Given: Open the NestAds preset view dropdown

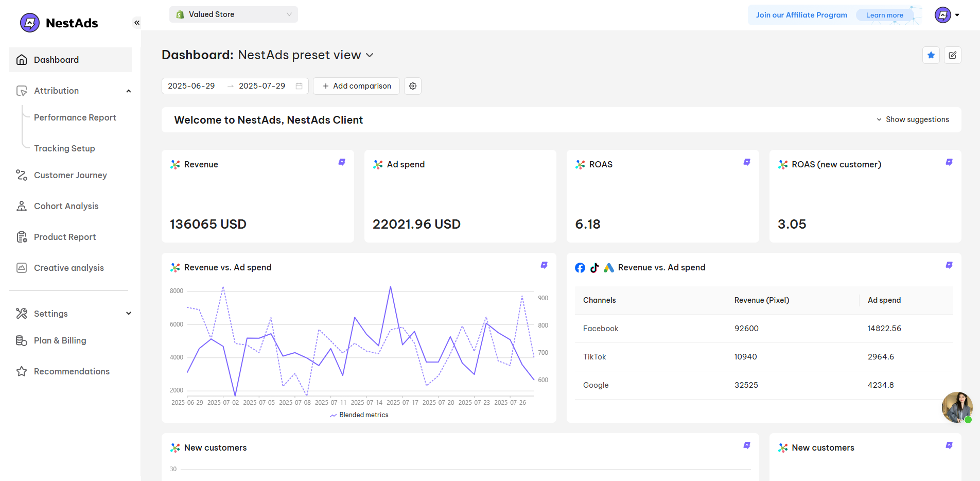Looking at the screenshot, I should point(306,55).
